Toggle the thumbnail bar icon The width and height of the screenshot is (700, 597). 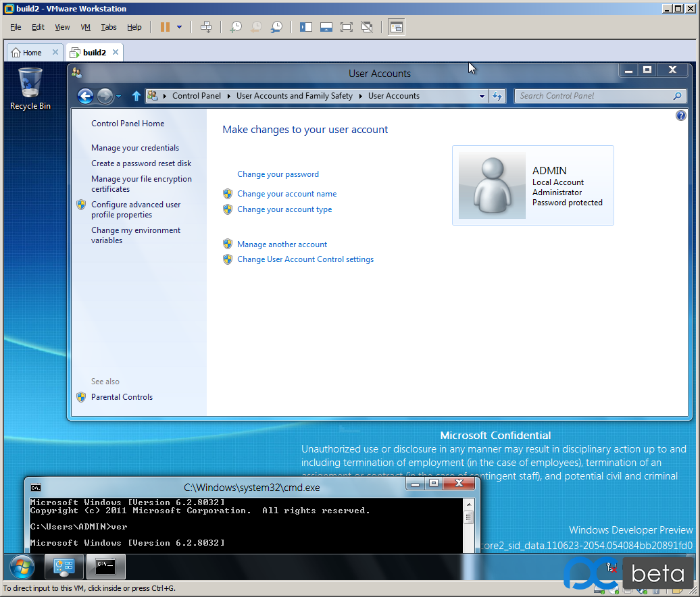(x=326, y=27)
